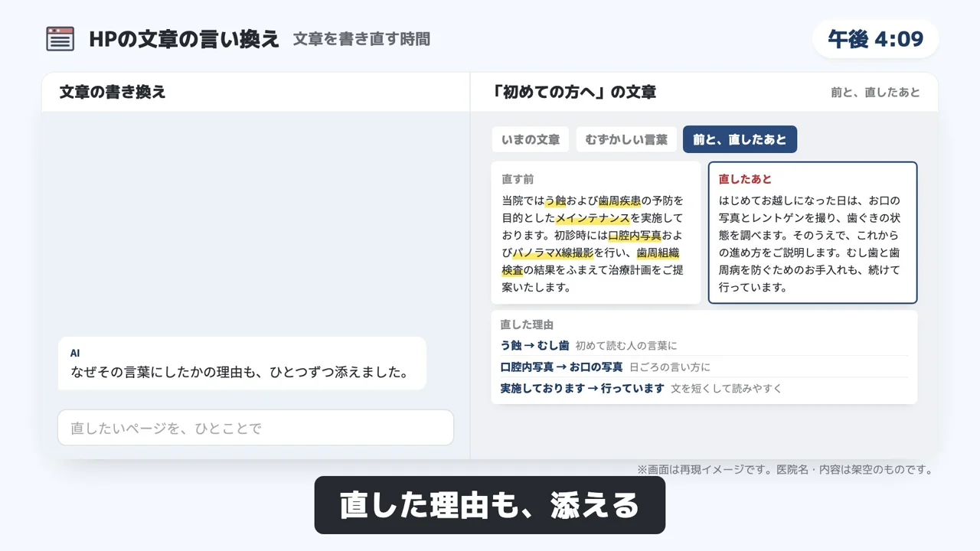Click the AI message about 理由
980x551 pixels.
(242, 364)
